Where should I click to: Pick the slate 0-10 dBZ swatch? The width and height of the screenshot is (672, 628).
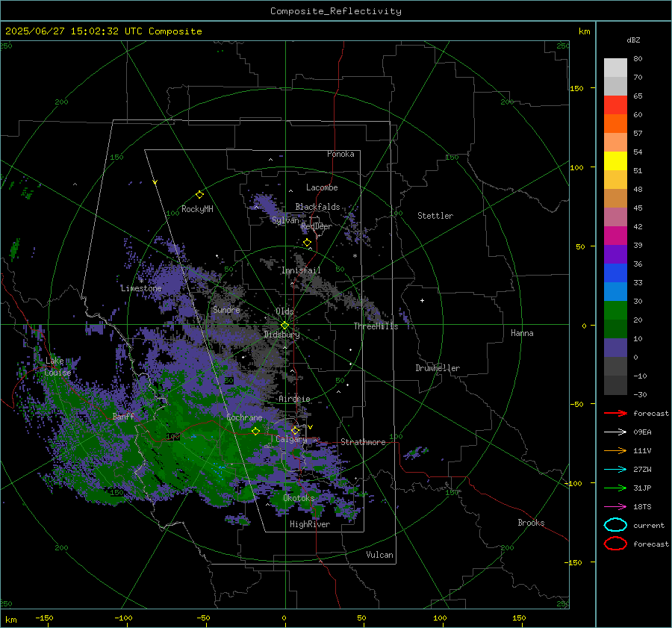615,348
